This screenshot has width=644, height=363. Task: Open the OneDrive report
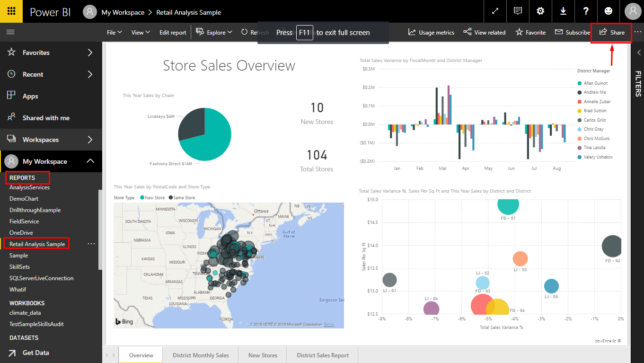pyautogui.click(x=21, y=233)
